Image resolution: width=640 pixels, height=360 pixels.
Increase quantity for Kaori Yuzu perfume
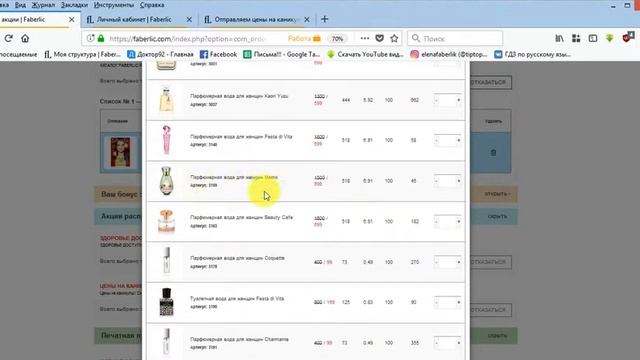click(459, 100)
